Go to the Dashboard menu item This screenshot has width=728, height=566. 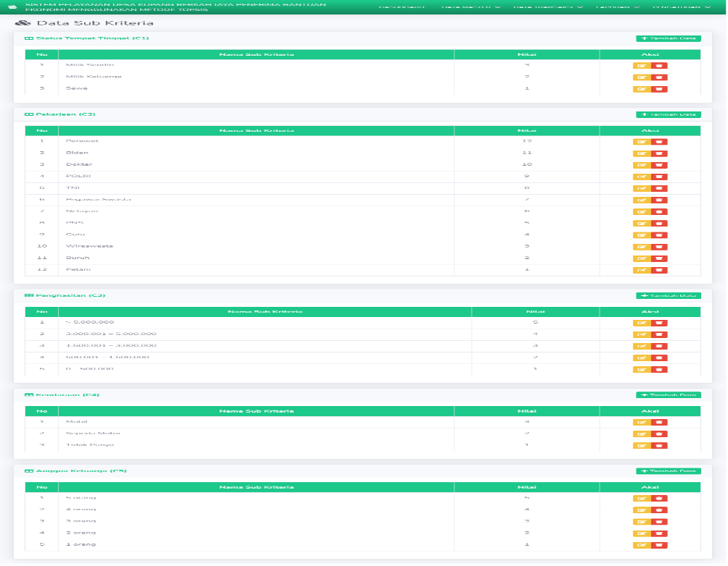(x=401, y=7)
